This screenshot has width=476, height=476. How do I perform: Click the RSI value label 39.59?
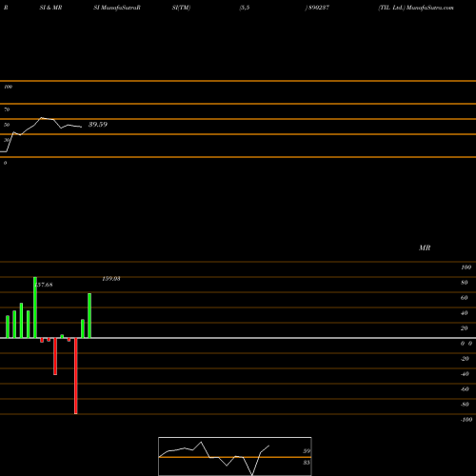98,125
